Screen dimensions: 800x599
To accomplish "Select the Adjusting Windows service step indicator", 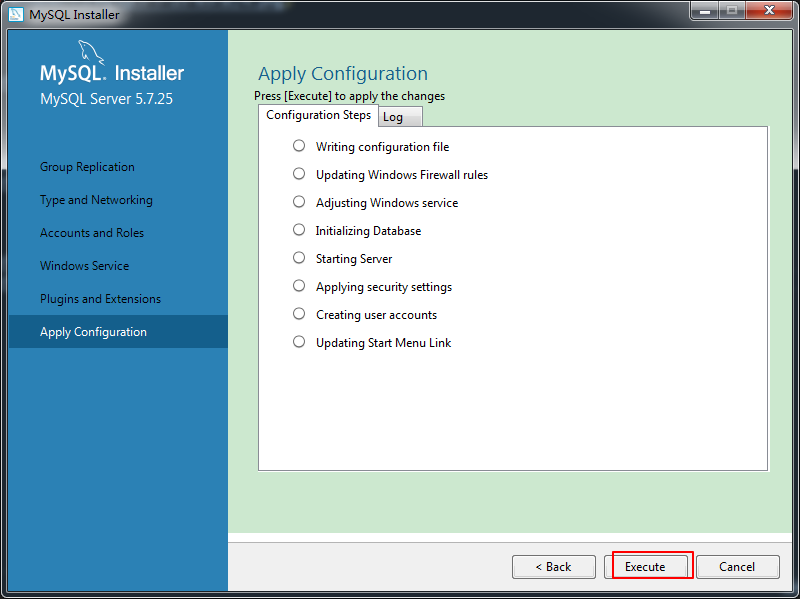I will [299, 202].
